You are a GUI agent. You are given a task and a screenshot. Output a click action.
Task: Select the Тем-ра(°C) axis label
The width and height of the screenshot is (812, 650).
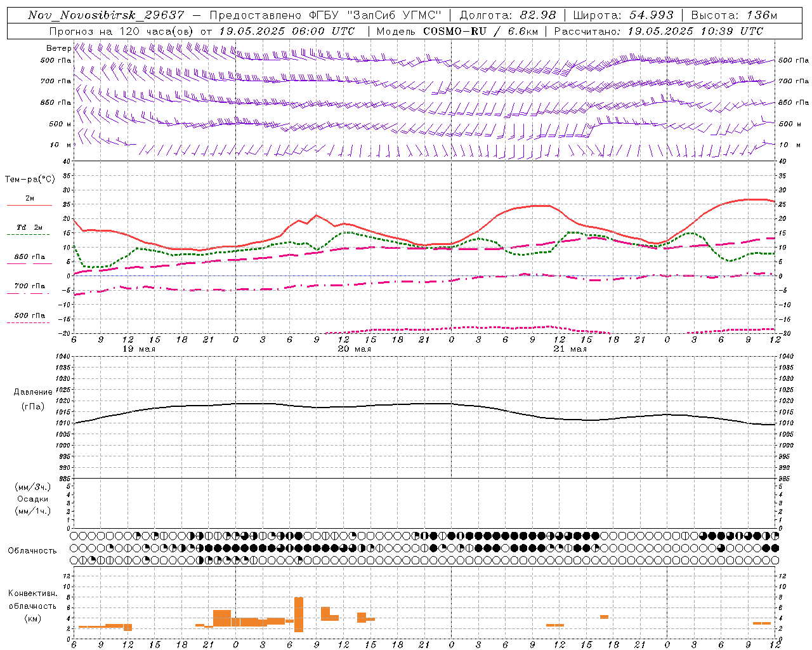29,180
